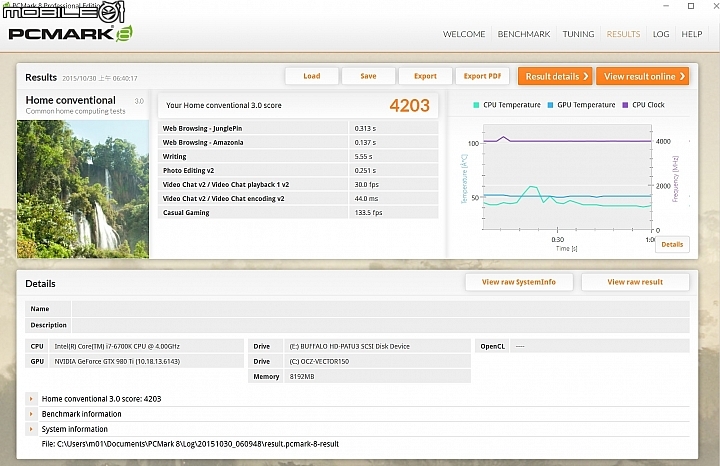The image size is (720, 466).
Task: Click the Export PDF button
Action: click(x=482, y=76)
